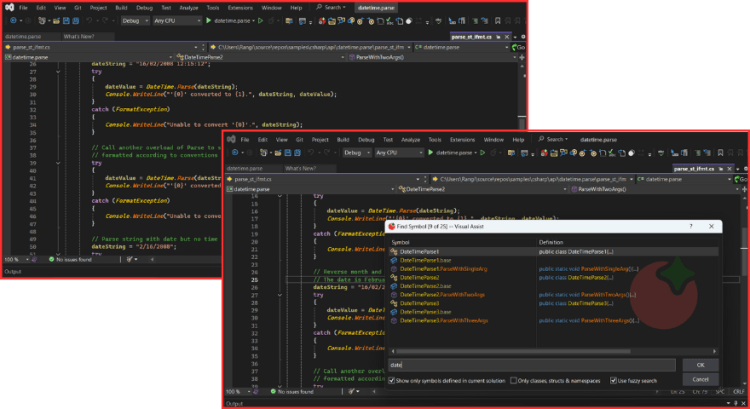Toggle pin on parse_st_ifmt.cs tab in front window
This screenshot has height=409, width=750.
720,169
